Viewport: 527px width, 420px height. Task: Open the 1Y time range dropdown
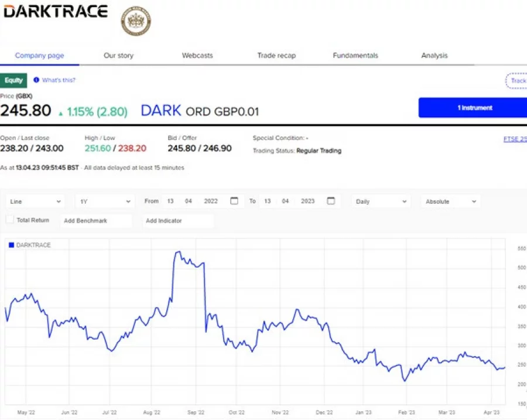point(105,201)
